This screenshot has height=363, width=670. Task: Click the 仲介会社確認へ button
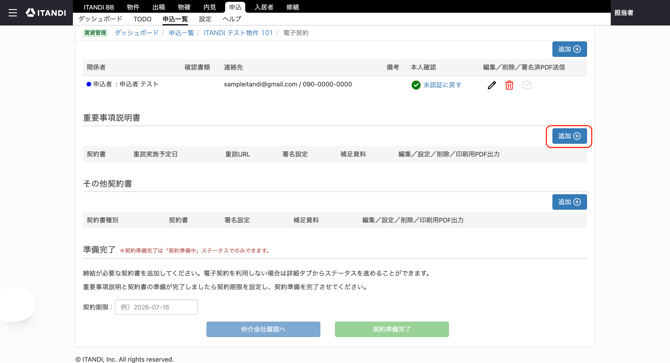[x=263, y=329]
